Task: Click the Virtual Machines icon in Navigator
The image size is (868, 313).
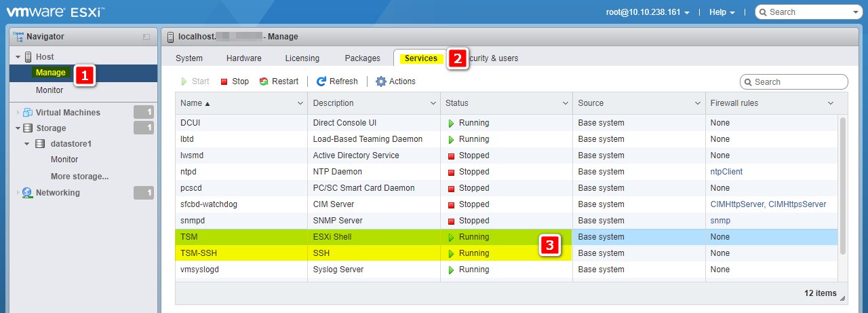Action: point(28,113)
